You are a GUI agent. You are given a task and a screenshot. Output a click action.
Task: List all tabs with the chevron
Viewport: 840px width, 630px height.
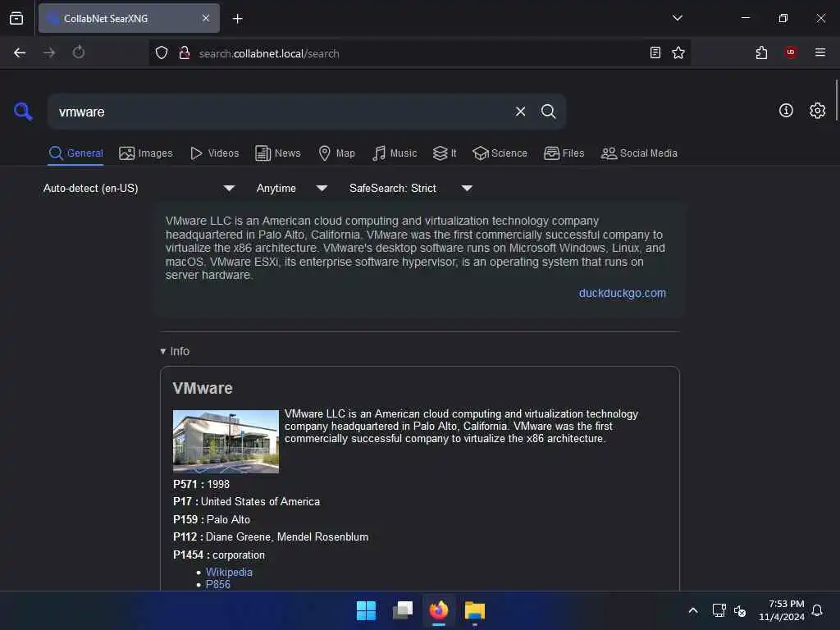677,18
